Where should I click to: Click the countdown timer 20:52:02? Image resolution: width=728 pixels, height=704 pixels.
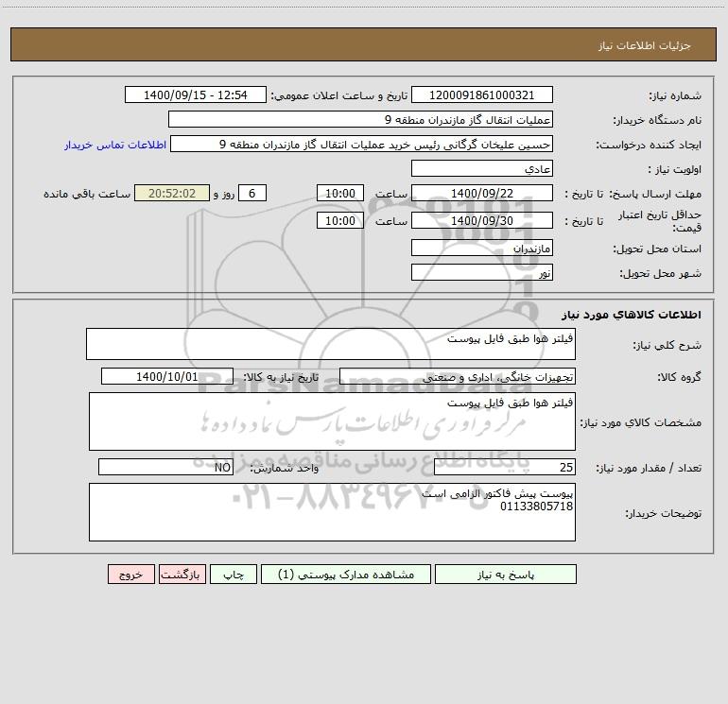click(x=172, y=193)
